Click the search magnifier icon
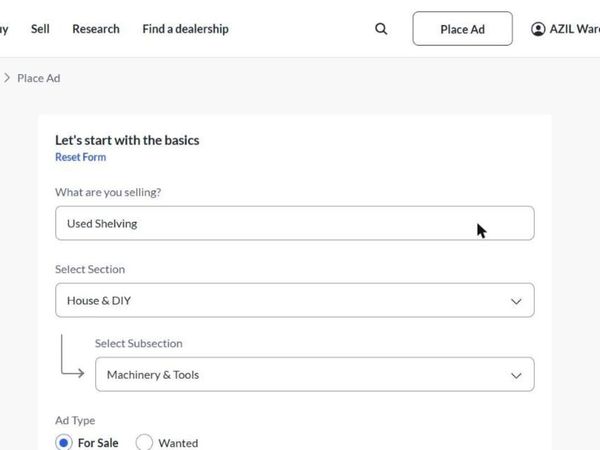Viewport: 600px width, 450px height. coord(381,29)
